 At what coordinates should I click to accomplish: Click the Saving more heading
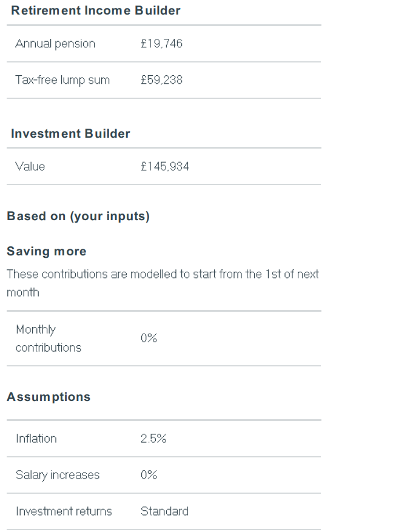click(x=47, y=251)
